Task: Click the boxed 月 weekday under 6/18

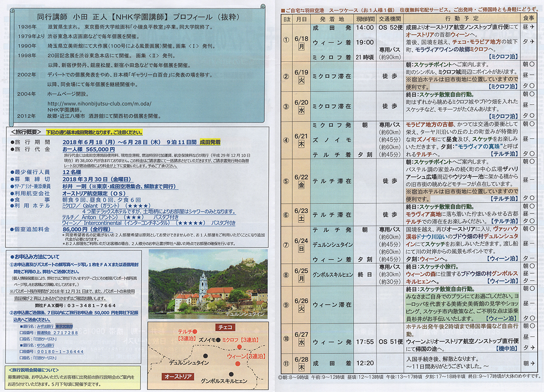Action: click(x=301, y=46)
